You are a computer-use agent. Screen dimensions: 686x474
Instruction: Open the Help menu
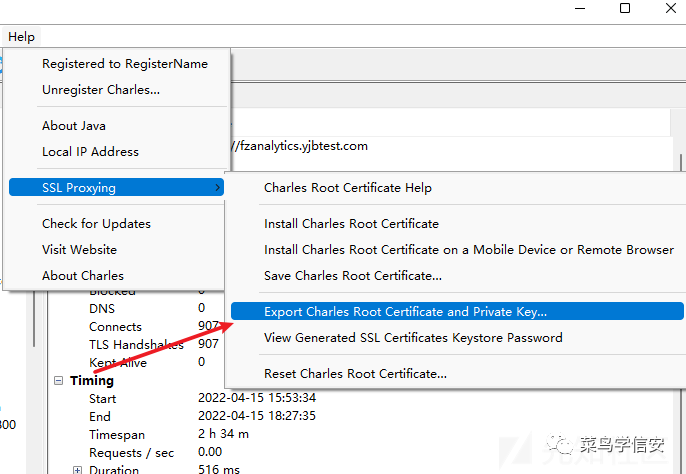[21, 37]
